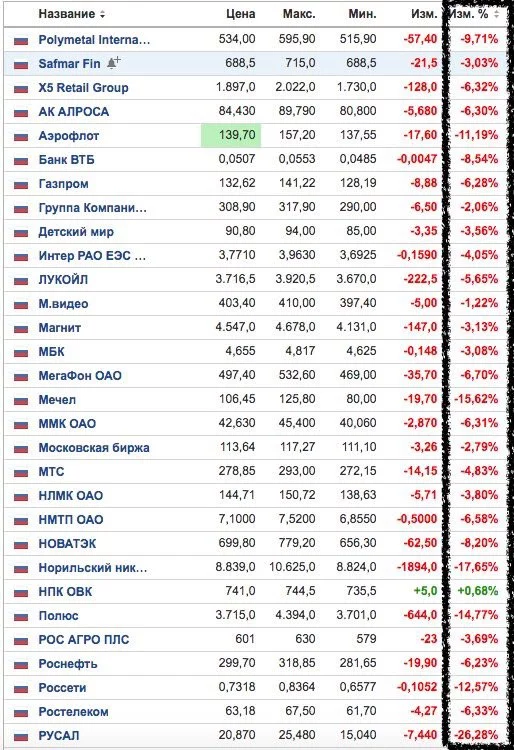The height and width of the screenshot is (750, 514).
Task: Click the flag icon in the Газпром row
Action: tap(21, 185)
